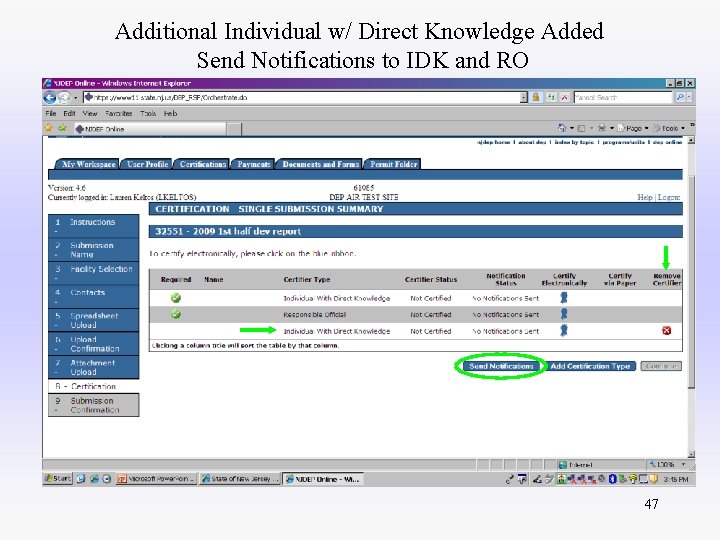Image resolution: width=720 pixels, height=540 pixels.
Task: Open the File menu
Action: (51, 113)
